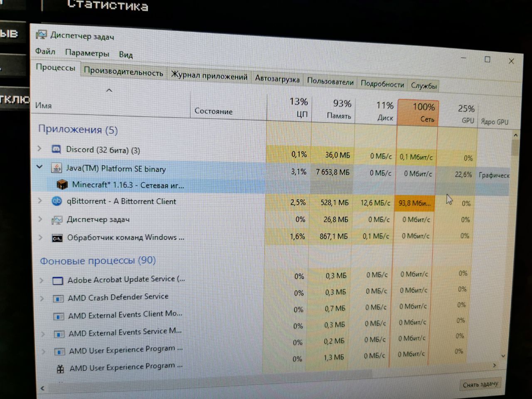The height and width of the screenshot is (399, 532).
Task: Open the Пользователи tab
Action: coord(330,81)
